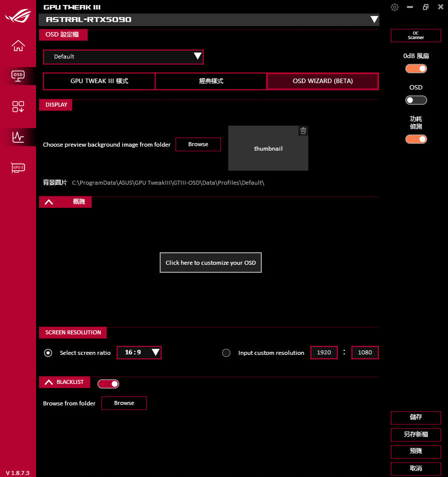Click the background image path text

point(168,183)
